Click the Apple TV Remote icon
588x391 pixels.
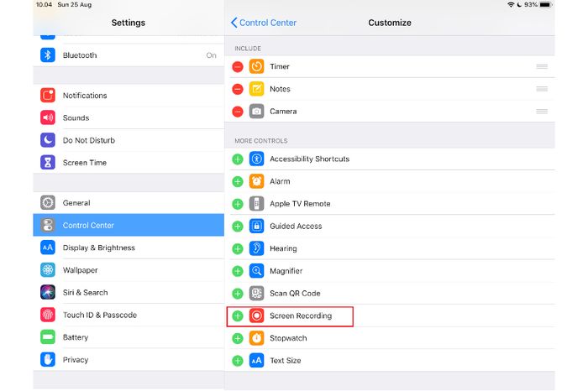point(256,204)
